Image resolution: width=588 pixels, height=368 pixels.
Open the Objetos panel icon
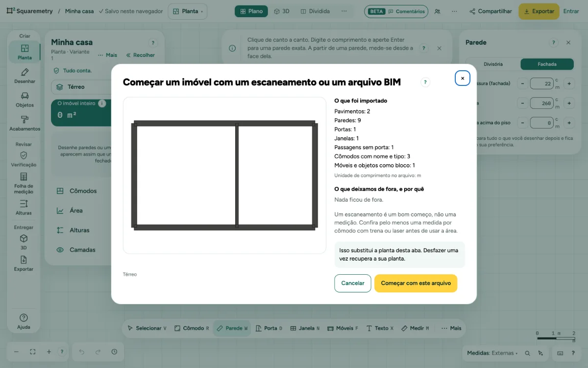(x=24, y=99)
